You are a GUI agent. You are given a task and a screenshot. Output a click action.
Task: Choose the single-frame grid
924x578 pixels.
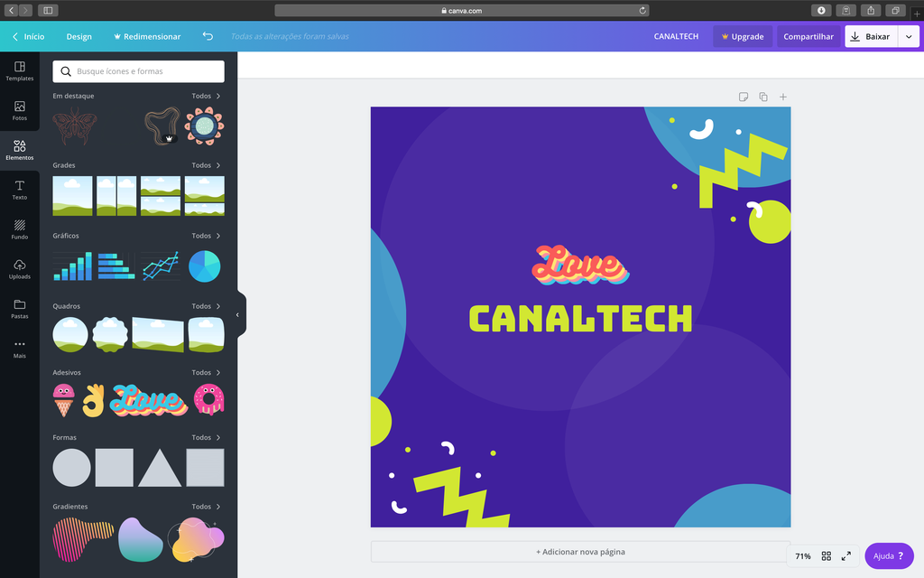coord(72,196)
